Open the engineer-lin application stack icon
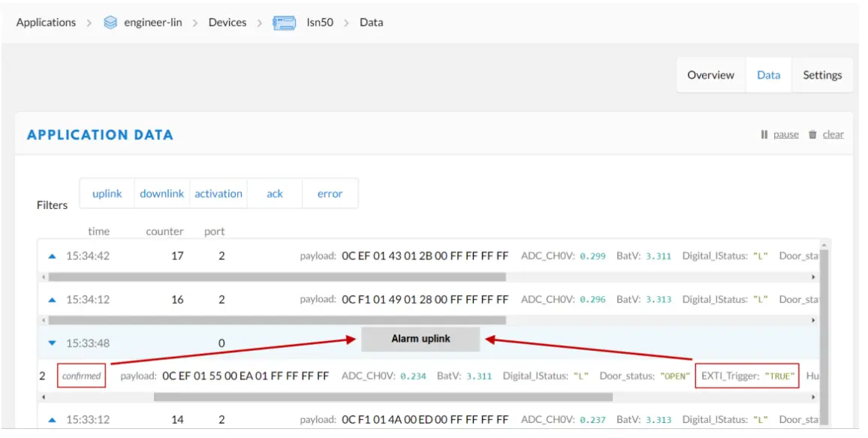The width and height of the screenshot is (868, 438). (110, 23)
